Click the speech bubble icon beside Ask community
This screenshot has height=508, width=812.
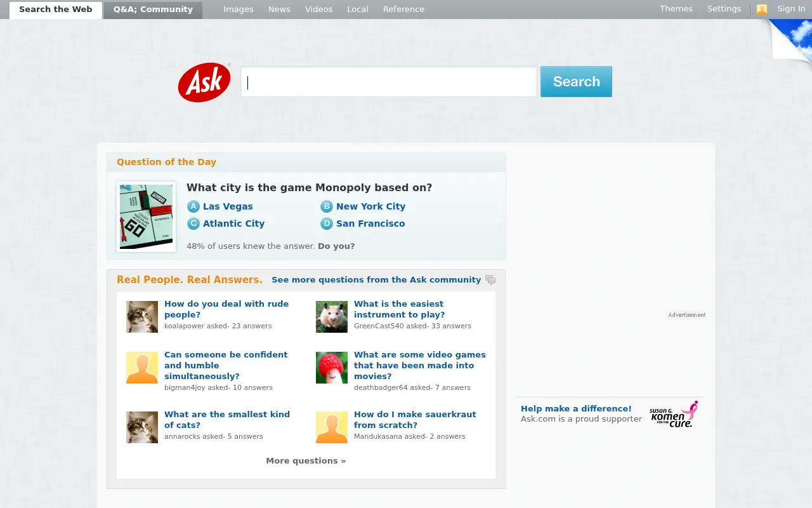490,280
